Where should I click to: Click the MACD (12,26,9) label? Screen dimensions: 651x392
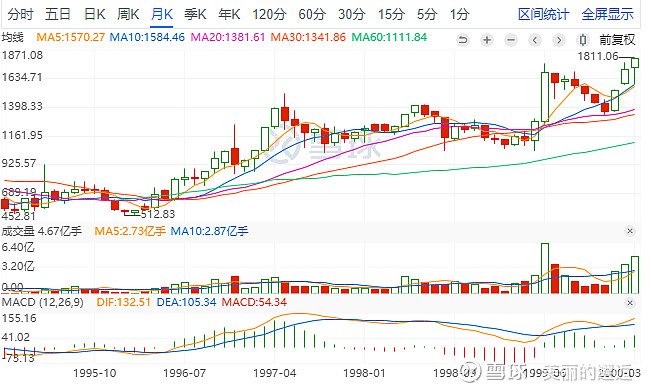(42, 302)
